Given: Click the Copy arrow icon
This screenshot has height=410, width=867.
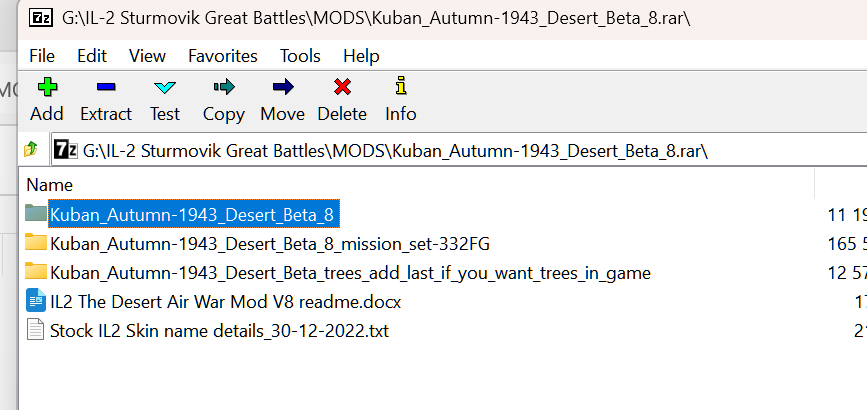Looking at the screenshot, I should pos(223,87).
